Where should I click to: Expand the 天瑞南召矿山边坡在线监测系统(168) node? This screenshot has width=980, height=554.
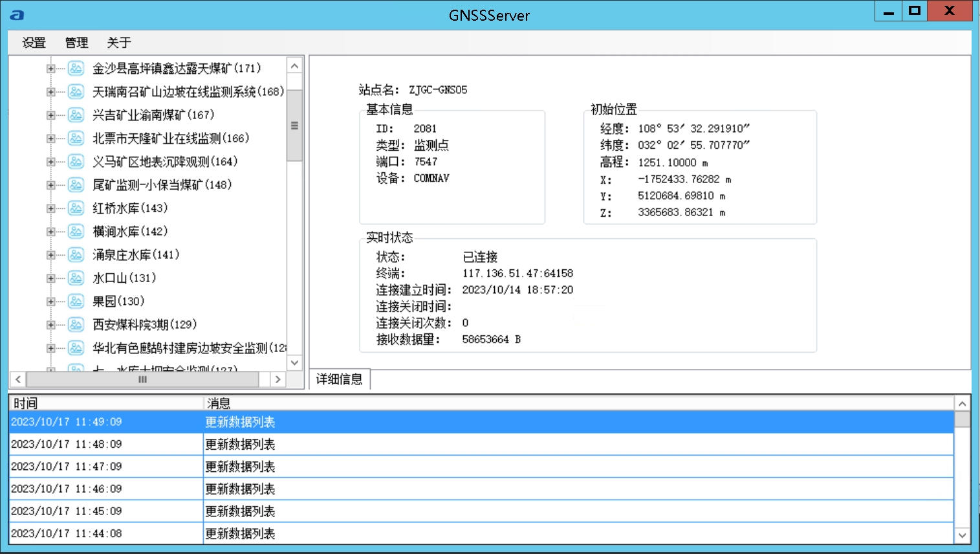pyautogui.click(x=50, y=91)
